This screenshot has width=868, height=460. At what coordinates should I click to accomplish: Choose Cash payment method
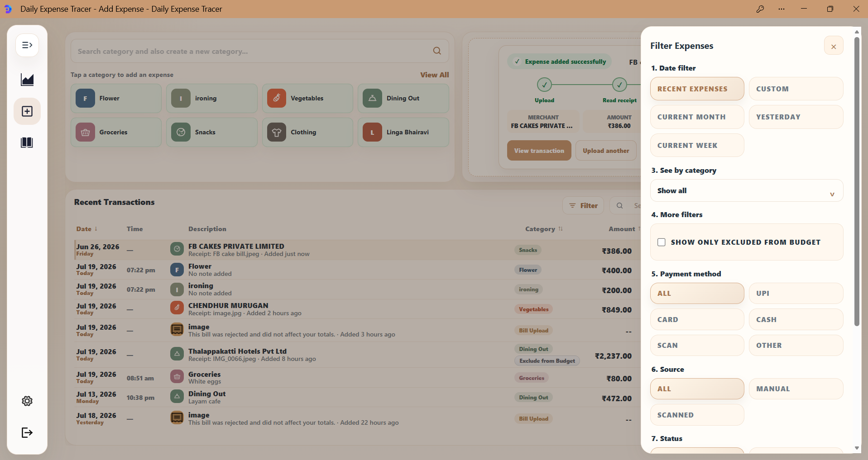pos(796,320)
